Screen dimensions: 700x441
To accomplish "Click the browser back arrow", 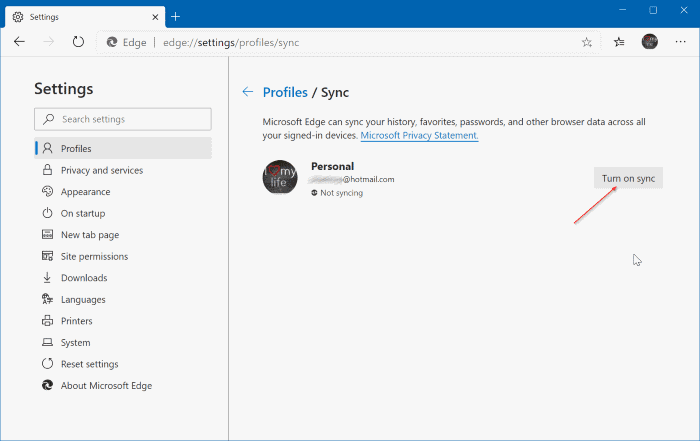I will tap(19, 42).
